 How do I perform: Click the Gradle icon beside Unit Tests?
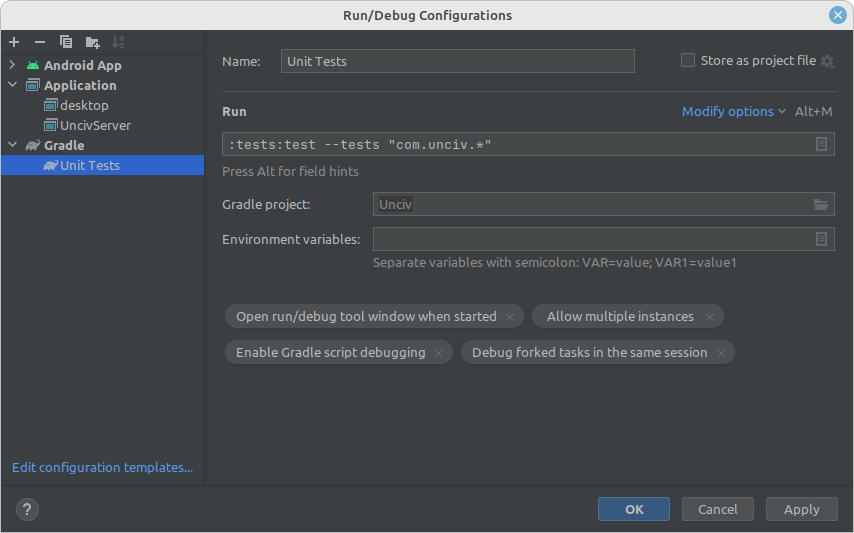point(51,165)
